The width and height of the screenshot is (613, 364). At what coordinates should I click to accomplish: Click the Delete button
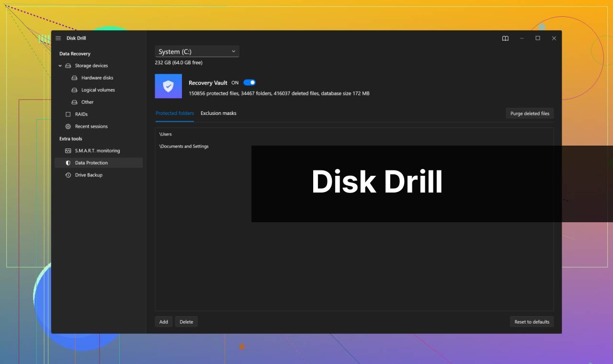pos(186,322)
